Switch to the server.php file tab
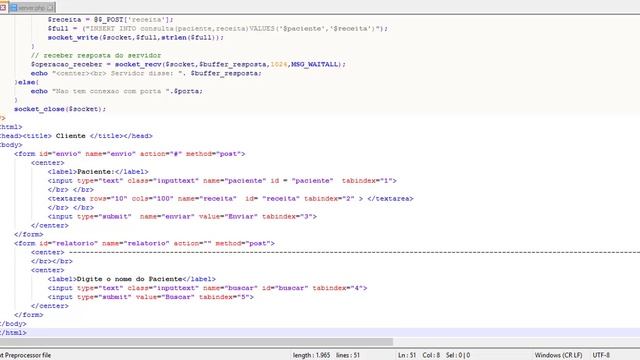The height and width of the screenshot is (360, 640). (32, 7)
